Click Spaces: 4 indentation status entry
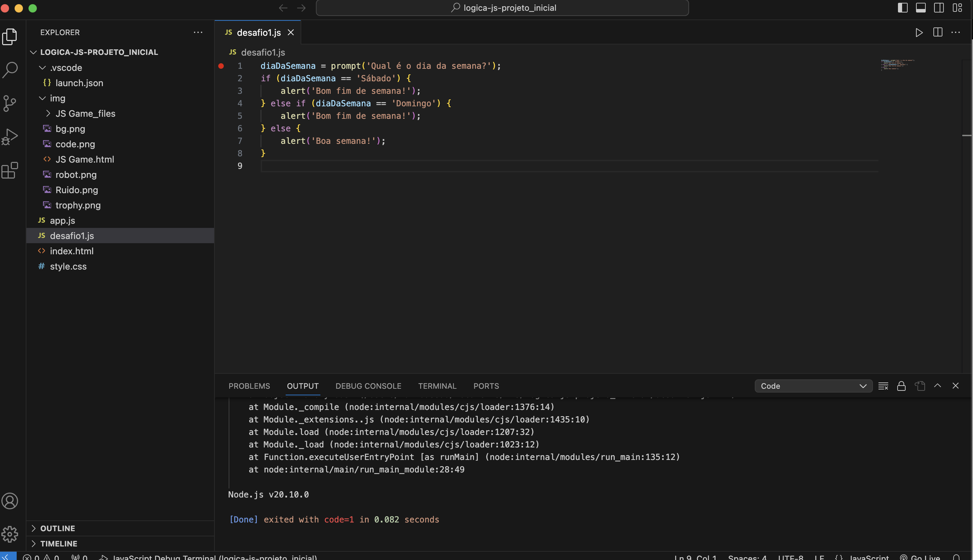The width and height of the screenshot is (973, 560). [747, 557]
